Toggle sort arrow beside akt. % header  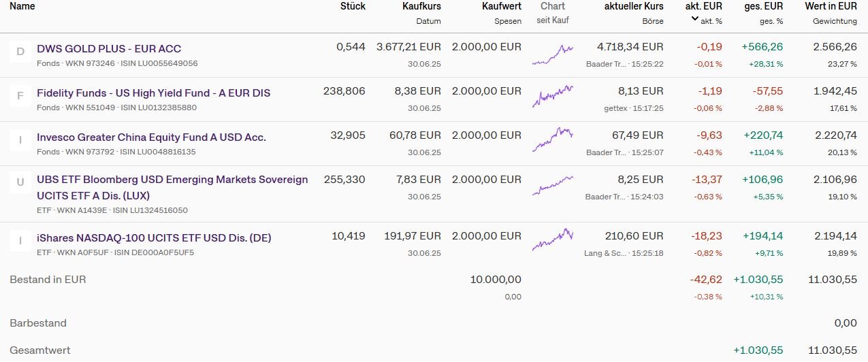pyautogui.click(x=694, y=19)
